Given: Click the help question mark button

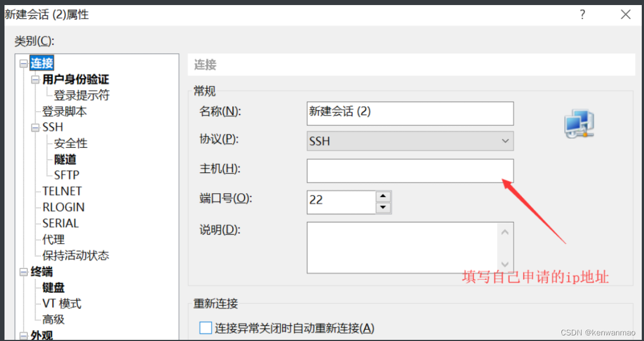Looking at the screenshot, I should 582,15.
